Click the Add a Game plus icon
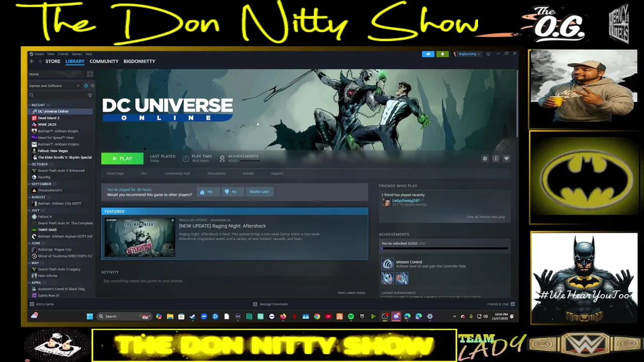Screen dimensions: 644x362 pyautogui.click(x=32, y=304)
